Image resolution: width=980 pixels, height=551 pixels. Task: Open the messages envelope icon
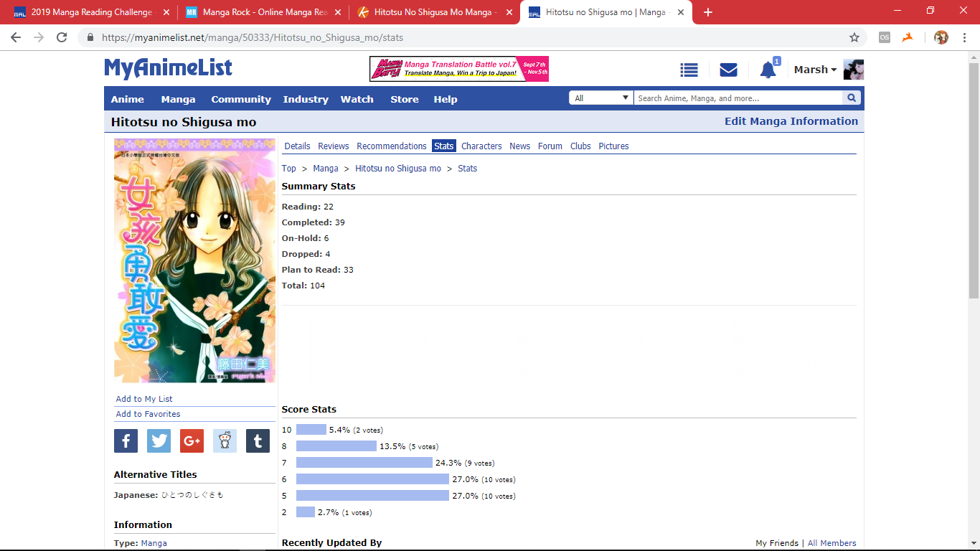tap(728, 70)
